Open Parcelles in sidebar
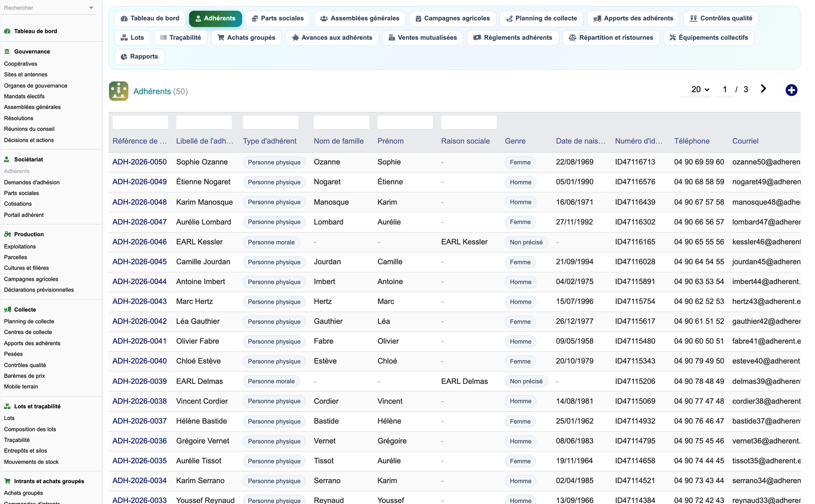This screenshot has height=504, width=815. 15,257
